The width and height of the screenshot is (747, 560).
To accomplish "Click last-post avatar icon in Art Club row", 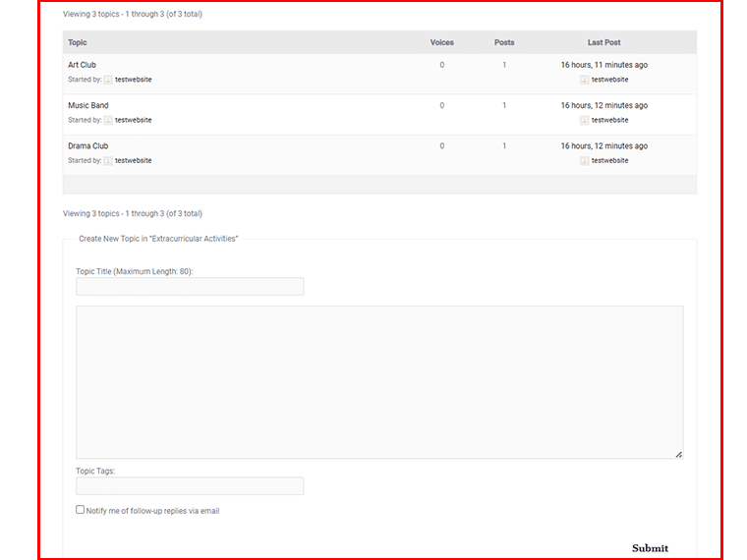I will click(584, 80).
